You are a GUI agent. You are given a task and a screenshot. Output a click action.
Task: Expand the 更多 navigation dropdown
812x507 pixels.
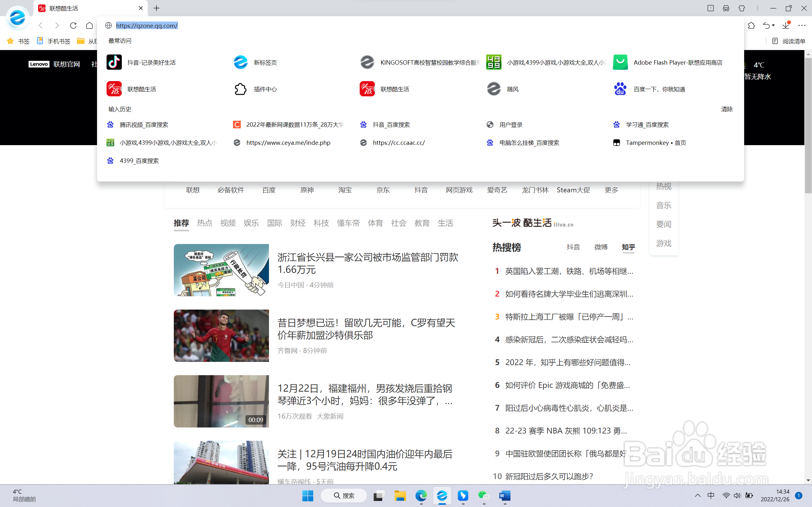pyautogui.click(x=611, y=190)
